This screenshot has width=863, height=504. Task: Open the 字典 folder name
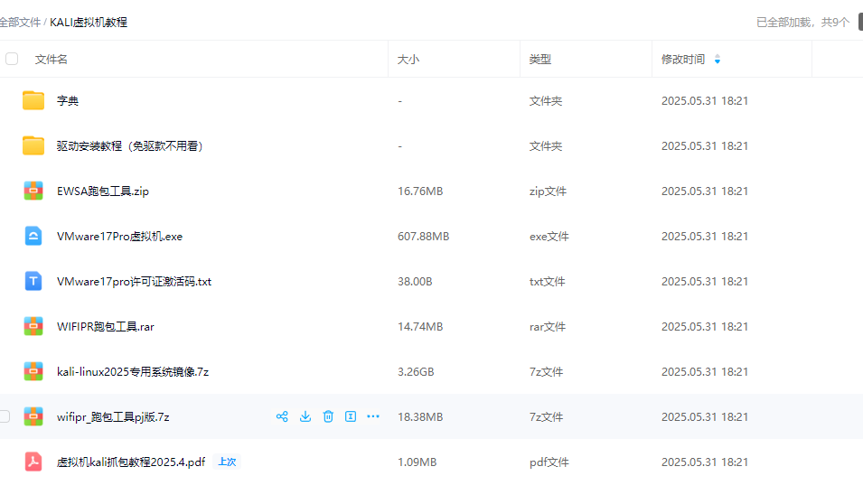[68, 100]
